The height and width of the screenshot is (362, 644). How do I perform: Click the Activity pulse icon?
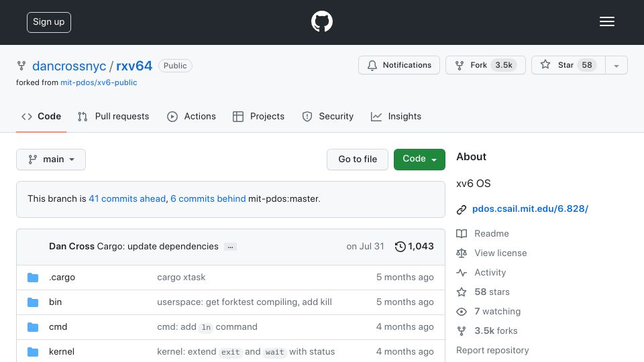click(x=462, y=273)
